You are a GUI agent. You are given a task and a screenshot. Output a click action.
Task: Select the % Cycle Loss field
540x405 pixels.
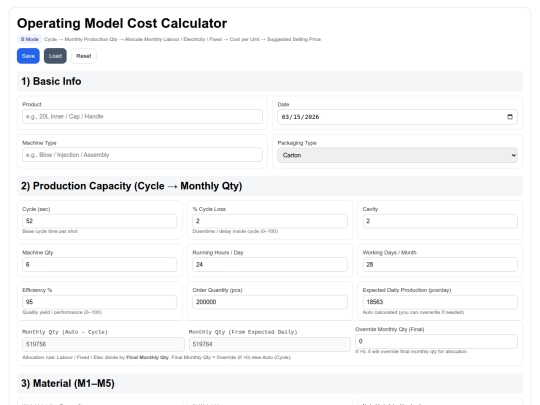pyautogui.click(x=270, y=221)
